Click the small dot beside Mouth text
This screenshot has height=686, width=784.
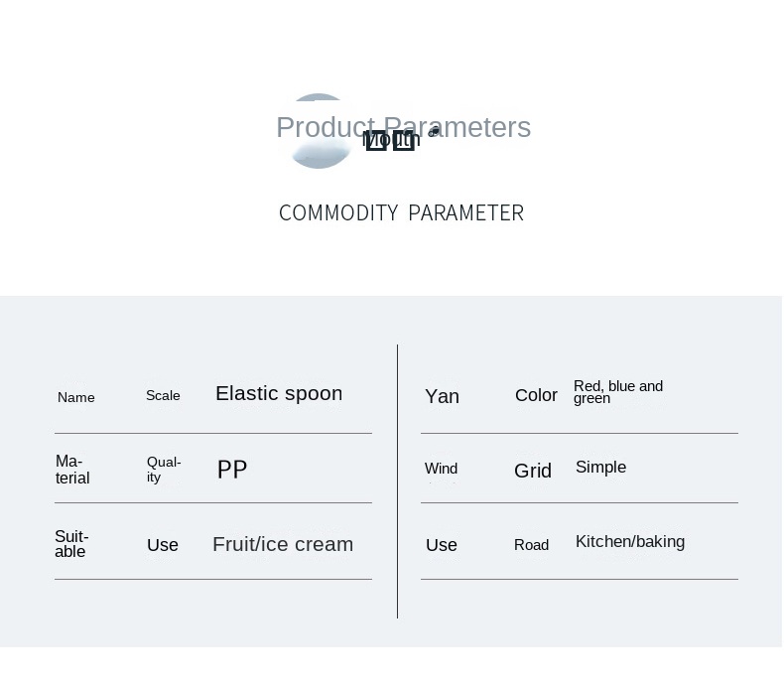tap(435, 131)
